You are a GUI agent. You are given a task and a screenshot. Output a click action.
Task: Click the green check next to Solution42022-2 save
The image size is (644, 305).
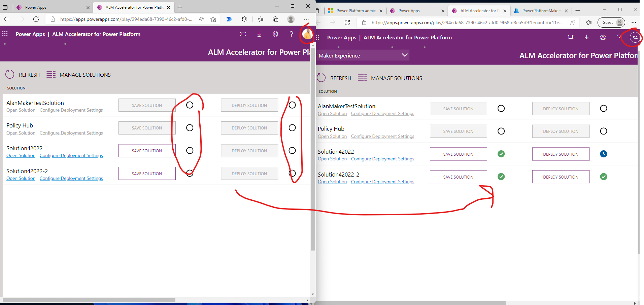[x=501, y=177]
